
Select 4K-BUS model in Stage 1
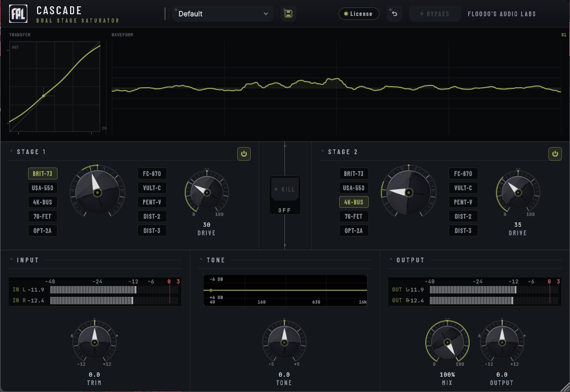(x=43, y=202)
